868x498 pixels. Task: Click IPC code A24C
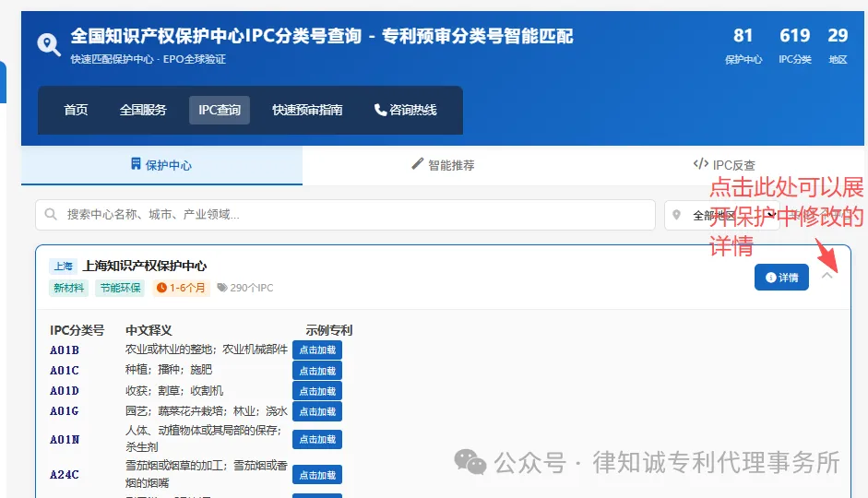[x=65, y=475]
